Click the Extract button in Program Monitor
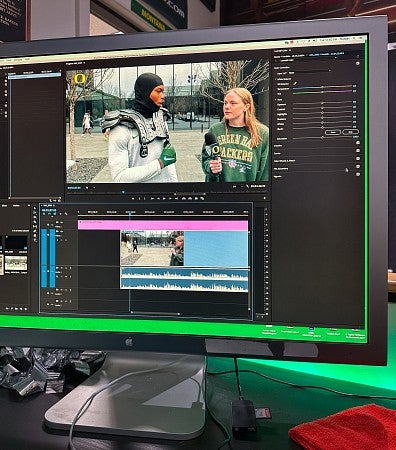 click(x=190, y=199)
